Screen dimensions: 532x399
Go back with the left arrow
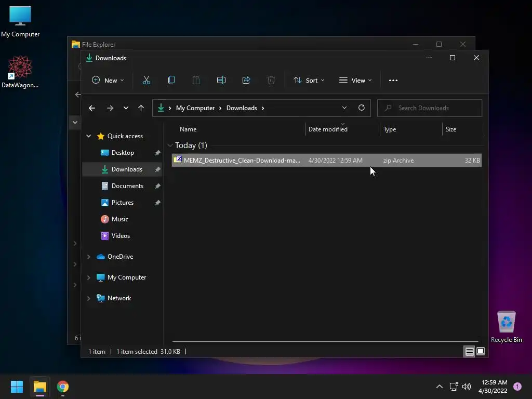[x=91, y=108]
